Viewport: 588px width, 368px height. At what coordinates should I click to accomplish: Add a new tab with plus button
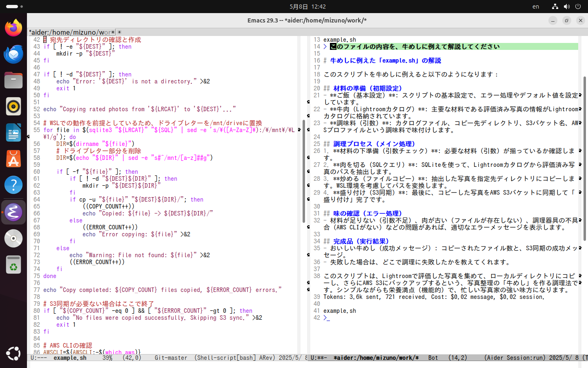point(119,32)
